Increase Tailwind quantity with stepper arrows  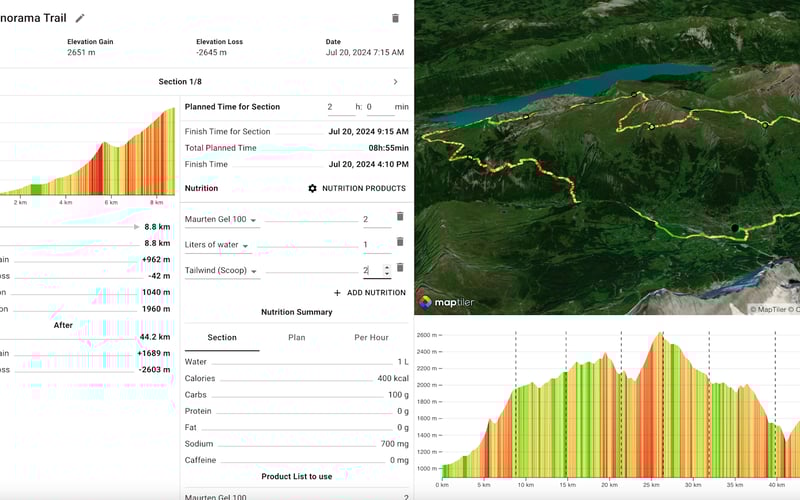click(386, 267)
